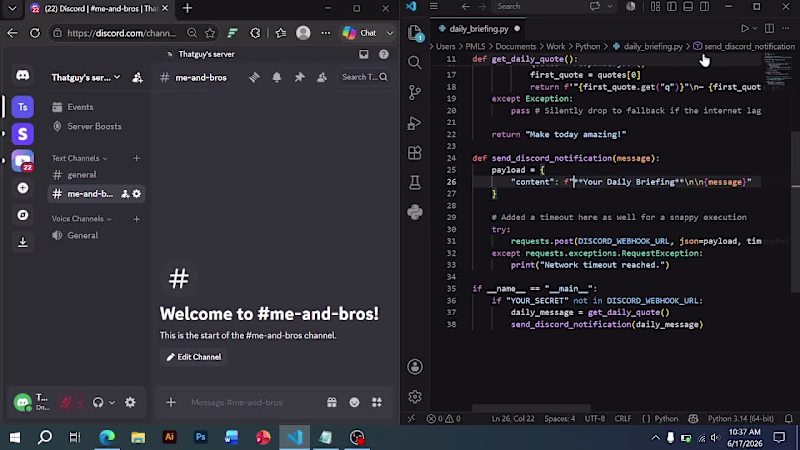800x450 pixels.
Task: Open notification settings bell in channel header
Action: (x=277, y=77)
